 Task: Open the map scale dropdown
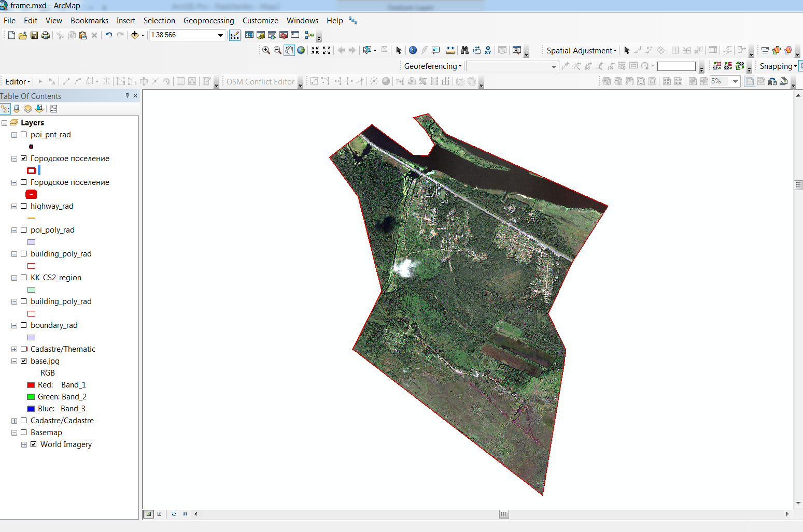pyautogui.click(x=220, y=35)
